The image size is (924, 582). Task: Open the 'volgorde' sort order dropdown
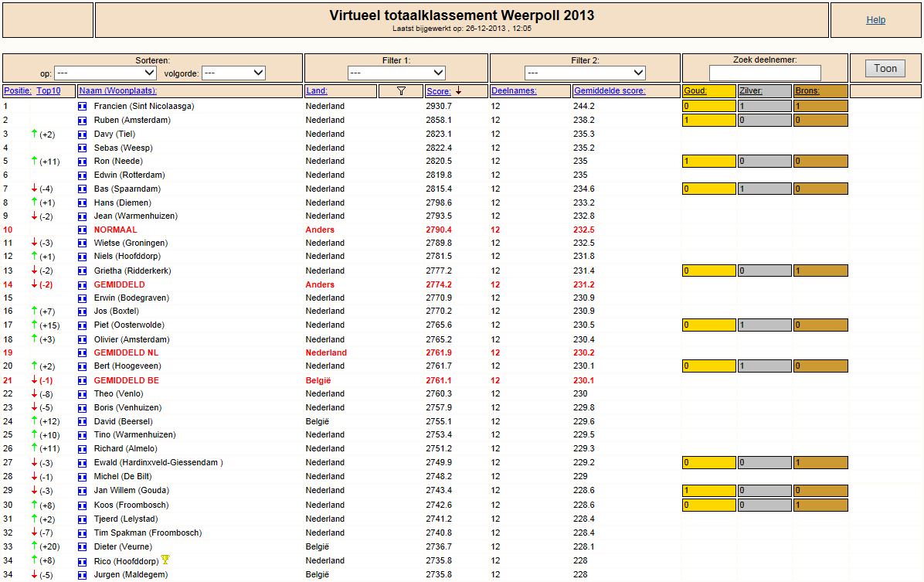[x=233, y=73]
